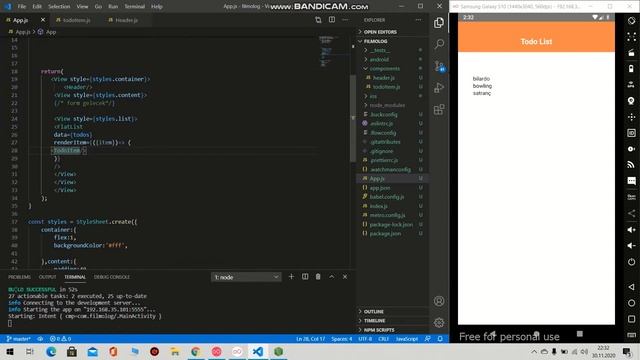Open emulator network widget icon
This screenshot has width=640, height=360.
coord(631,165)
